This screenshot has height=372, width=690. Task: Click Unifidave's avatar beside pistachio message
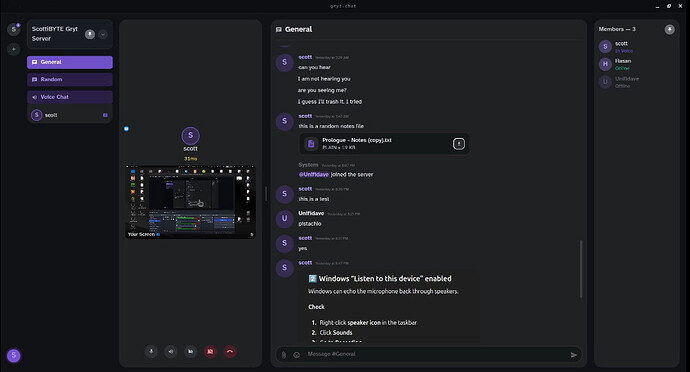pyautogui.click(x=285, y=219)
